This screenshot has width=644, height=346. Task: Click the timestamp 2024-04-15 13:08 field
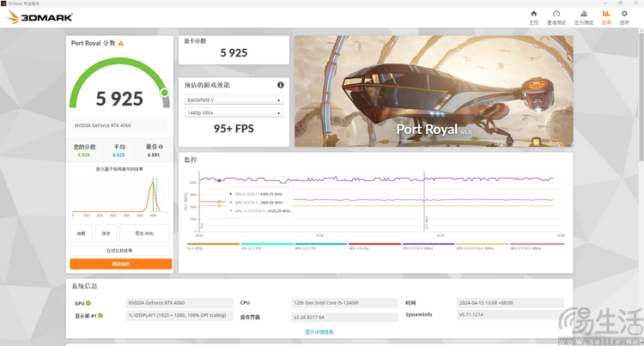pyautogui.click(x=510, y=303)
